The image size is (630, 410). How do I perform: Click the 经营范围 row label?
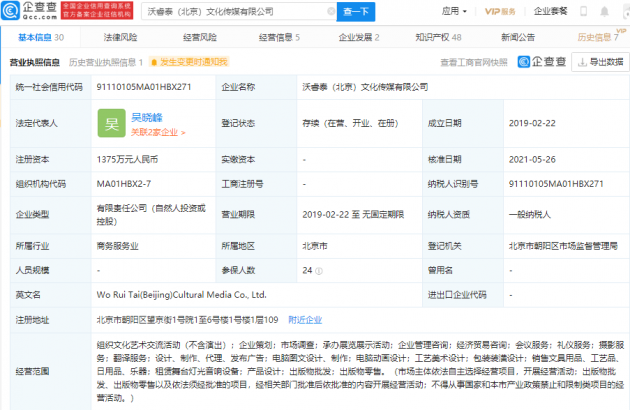(32, 371)
